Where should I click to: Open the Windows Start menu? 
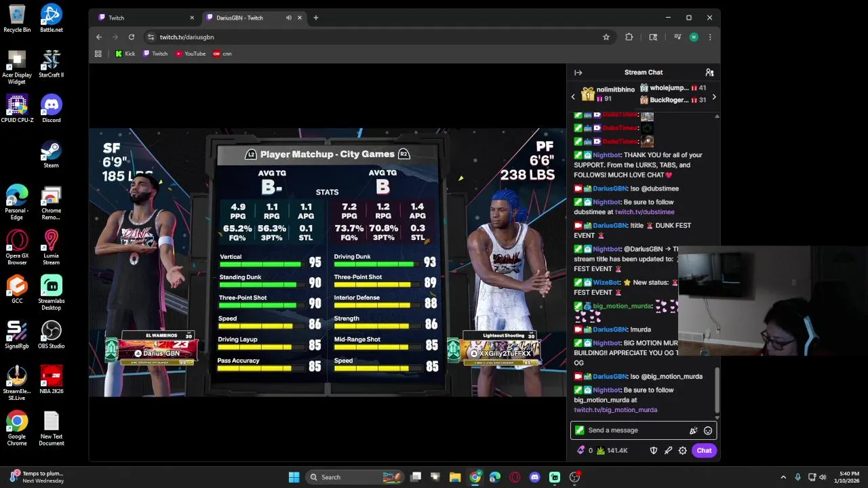click(x=294, y=477)
